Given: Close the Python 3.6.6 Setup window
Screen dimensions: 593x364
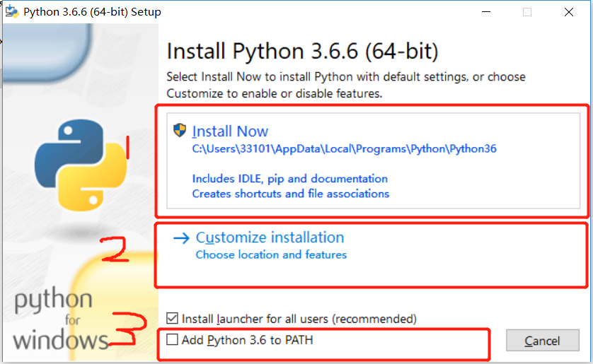Looking at the screenshot, I should [x=569, y=12].
